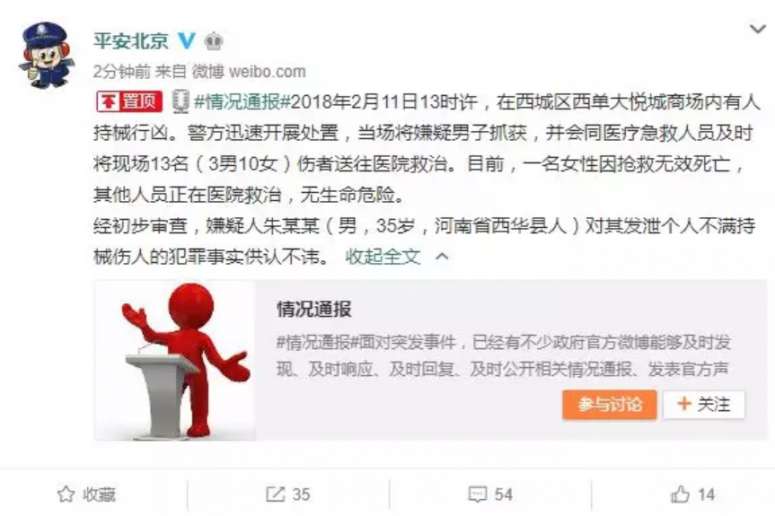The height and width of the screenshot is (516, 775).
Task: Follow the topic with 关注 button
Action: (704, 405)
